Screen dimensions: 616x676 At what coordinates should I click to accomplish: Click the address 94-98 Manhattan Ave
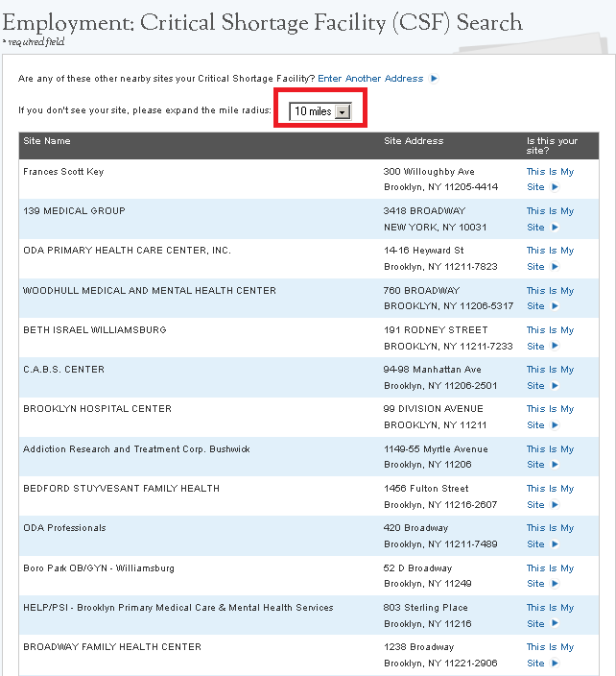point(432,370)
